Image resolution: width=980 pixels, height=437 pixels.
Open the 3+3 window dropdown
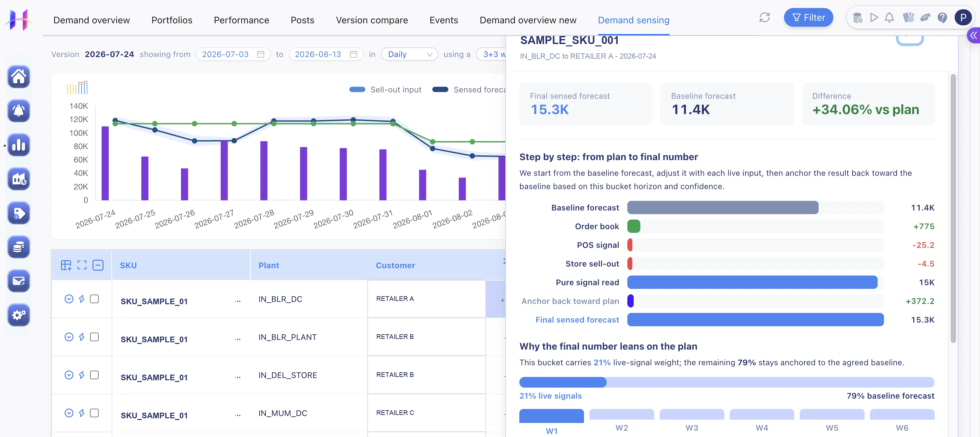tap(491, 54)
